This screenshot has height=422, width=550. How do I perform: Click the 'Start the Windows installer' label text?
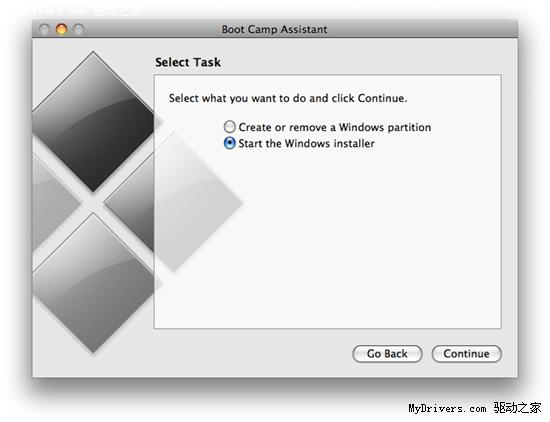[x=306, y=143]
